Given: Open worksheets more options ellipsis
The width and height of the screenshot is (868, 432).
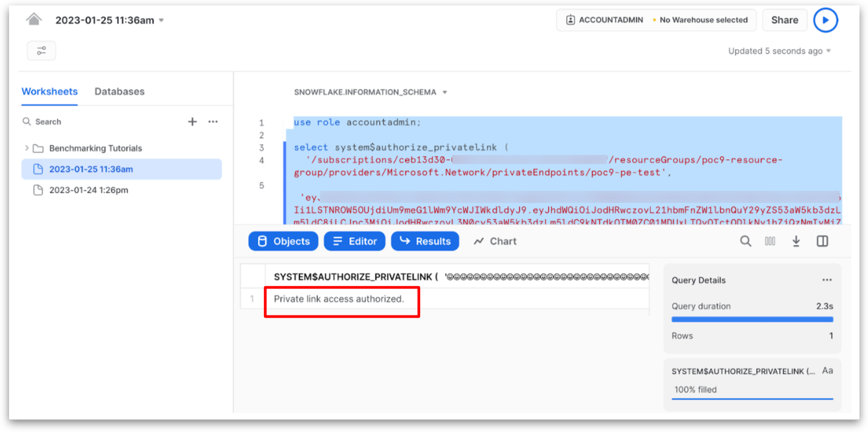Looking at the screenshot, I should pos(213,122).
